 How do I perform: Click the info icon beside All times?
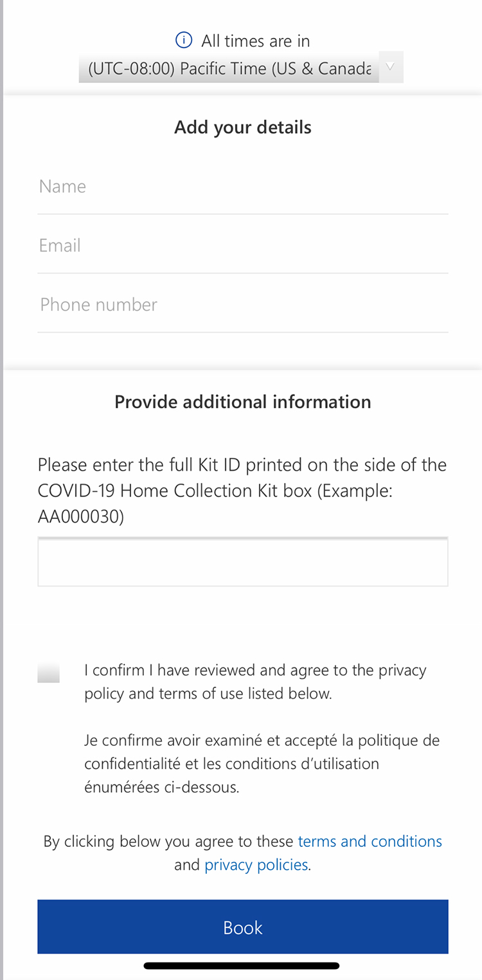pyautogui.click(x=184, y=41)
